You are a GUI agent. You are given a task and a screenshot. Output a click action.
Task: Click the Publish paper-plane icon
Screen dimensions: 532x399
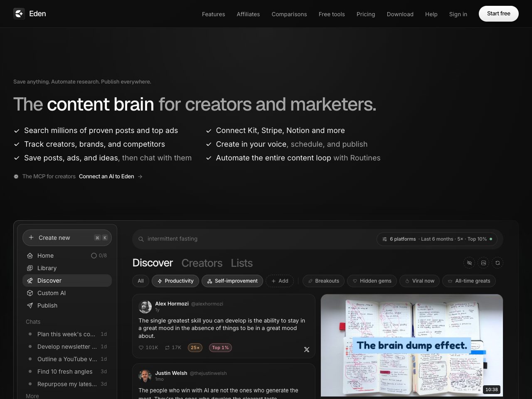pyautogui.click(x=30, y=305)
